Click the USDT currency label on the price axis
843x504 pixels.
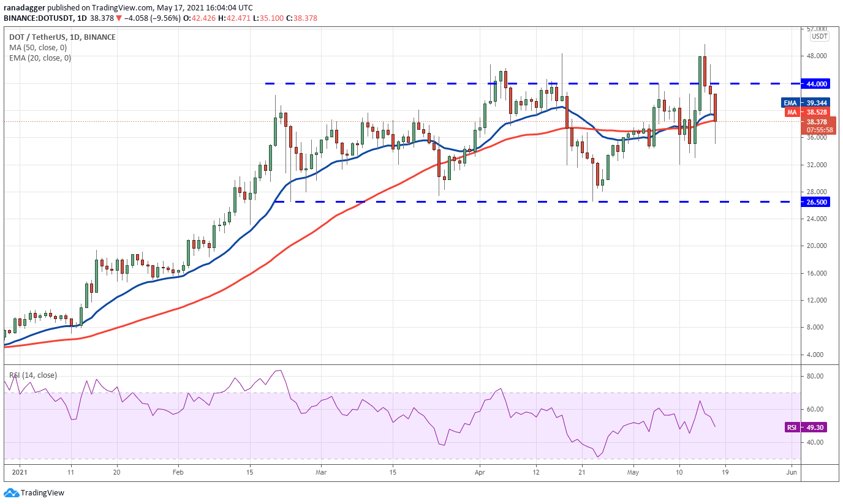(819, 36)
